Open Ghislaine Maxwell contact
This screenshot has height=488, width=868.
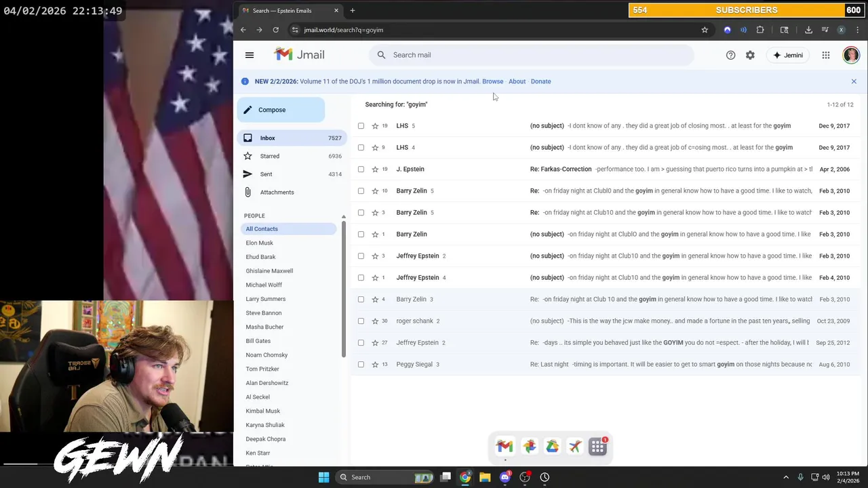coord(269,271)
